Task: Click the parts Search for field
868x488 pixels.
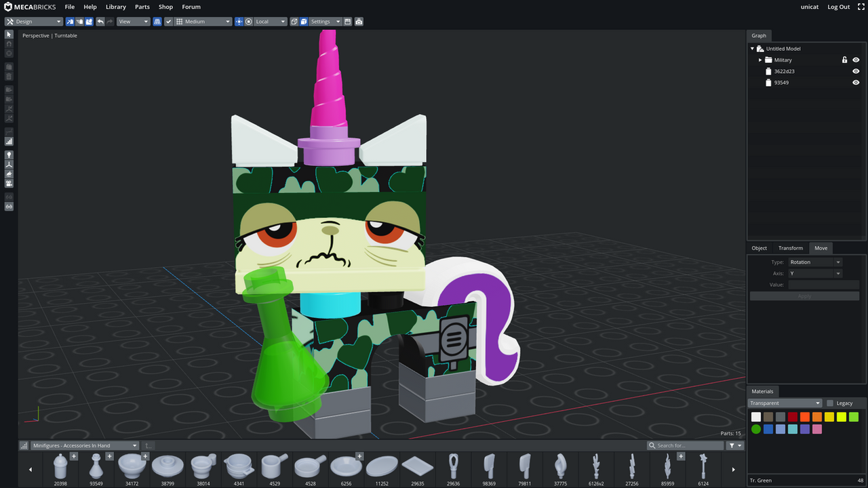Action: point(686,445)
